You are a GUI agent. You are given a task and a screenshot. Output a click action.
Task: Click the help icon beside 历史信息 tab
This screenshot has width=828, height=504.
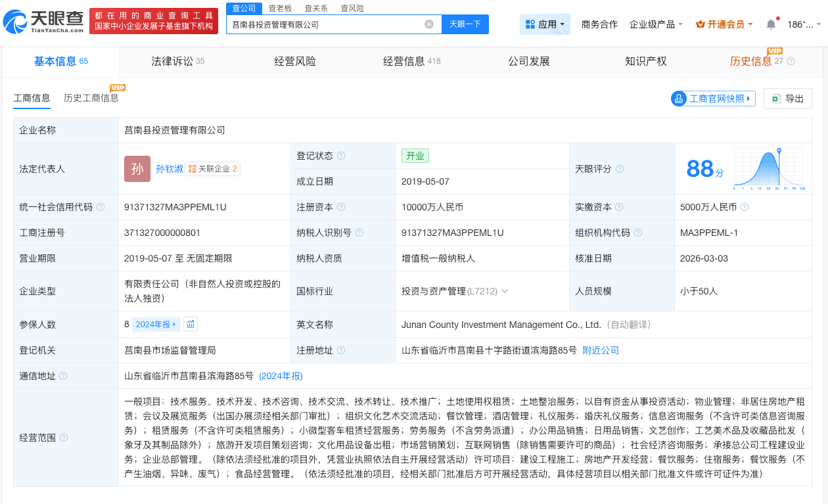coord(791,61)
